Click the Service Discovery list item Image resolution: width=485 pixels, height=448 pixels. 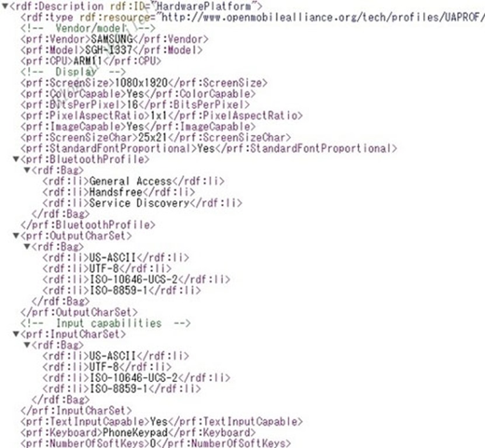139,203
